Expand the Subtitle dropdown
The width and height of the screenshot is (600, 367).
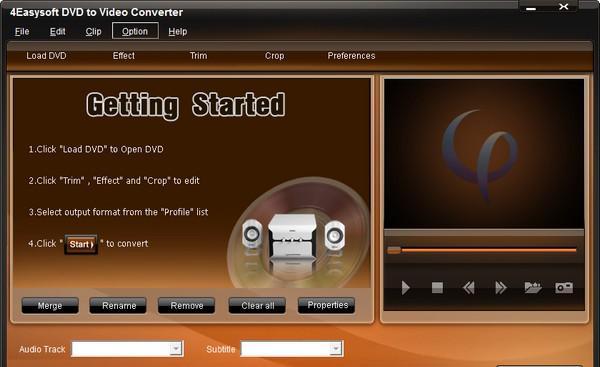click(336, 349)
